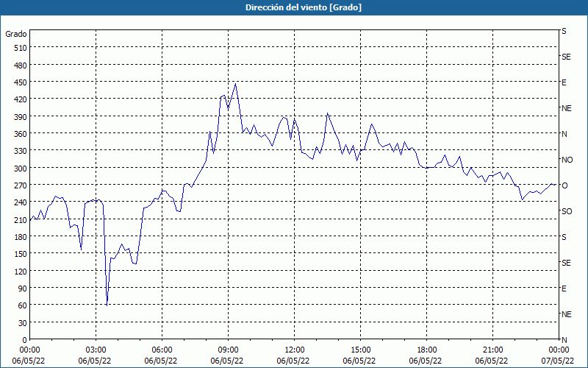Click the 03:00 time label

coord(96,350)
